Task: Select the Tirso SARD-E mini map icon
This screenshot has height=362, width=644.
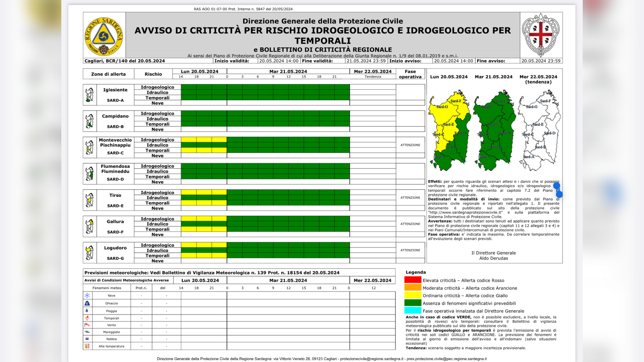Action: point(90,200)
